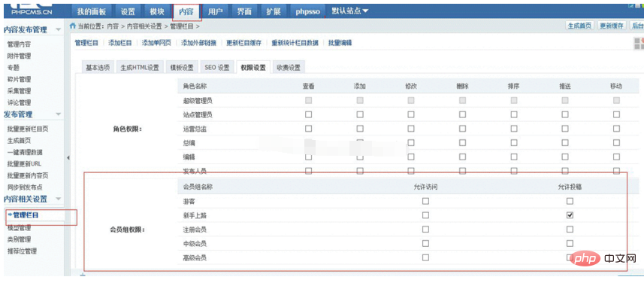
Task: Open the 添加栏目 sub-navigation link
Action: coord(120,43)
